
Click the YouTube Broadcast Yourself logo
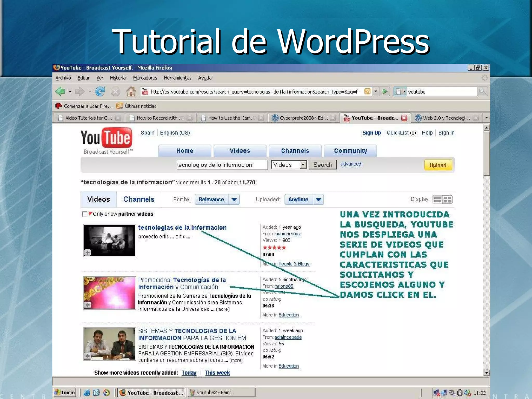click(x=107, y=141)
